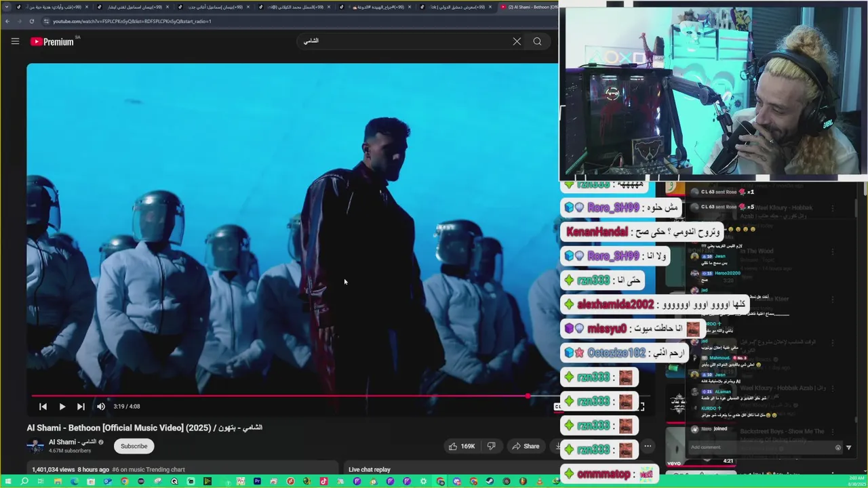Open Steam from the taskbar

point(490,481)
